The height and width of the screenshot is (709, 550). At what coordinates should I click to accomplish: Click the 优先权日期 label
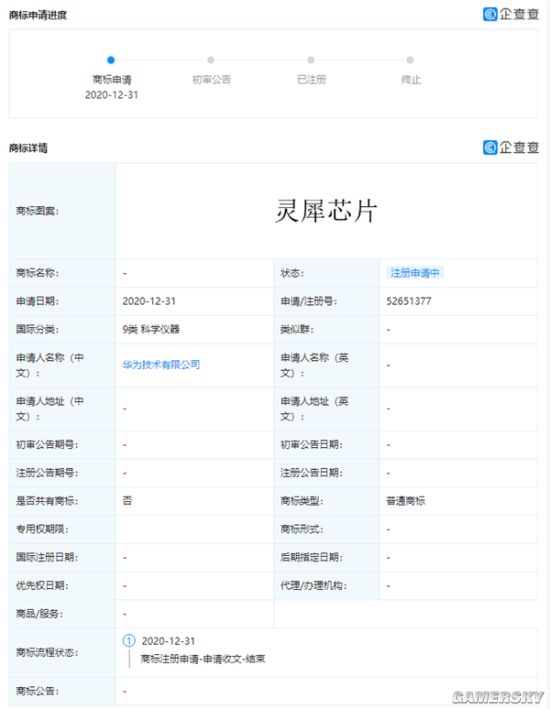[43, 585]
